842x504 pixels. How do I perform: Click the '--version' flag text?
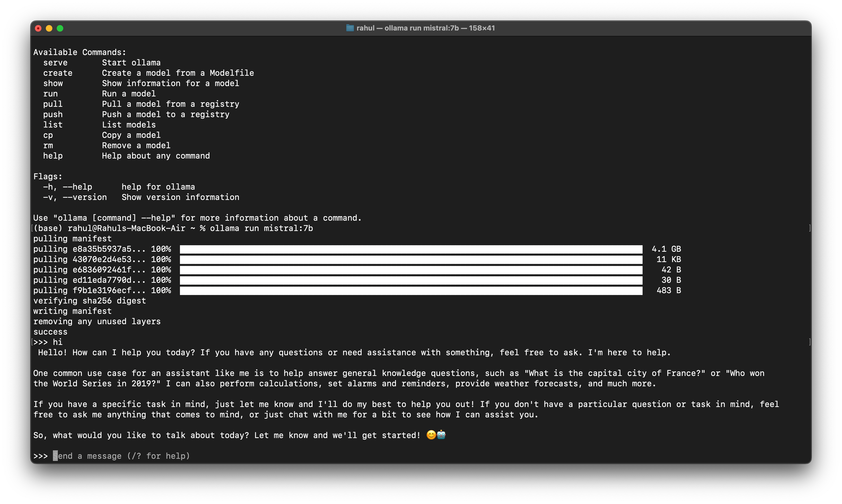pyautogui.click(x=85, y=197)
